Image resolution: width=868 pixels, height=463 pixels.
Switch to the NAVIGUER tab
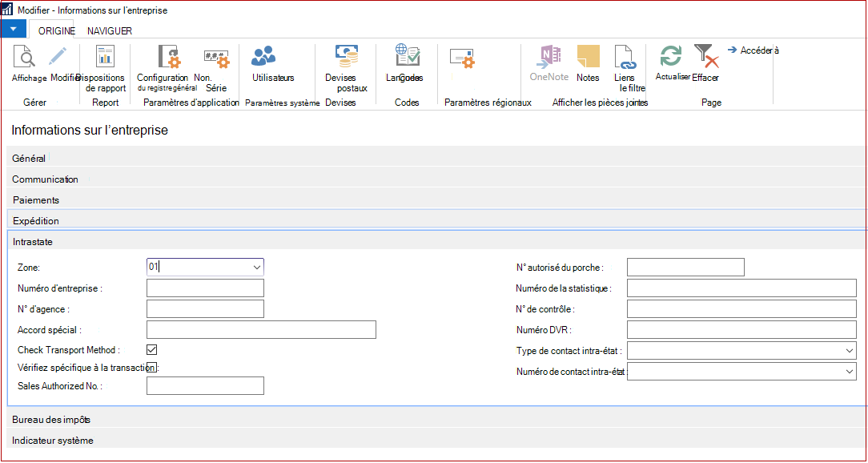point(110,31)
